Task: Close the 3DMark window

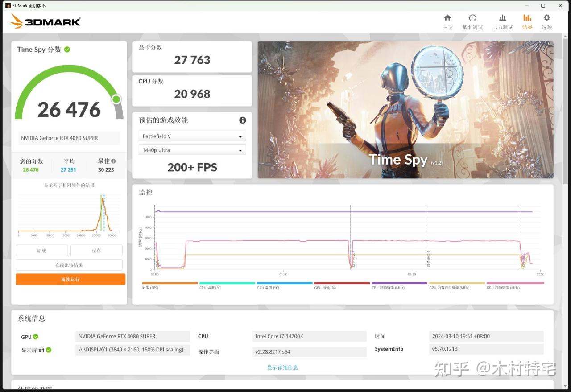Action: [560, 6]
